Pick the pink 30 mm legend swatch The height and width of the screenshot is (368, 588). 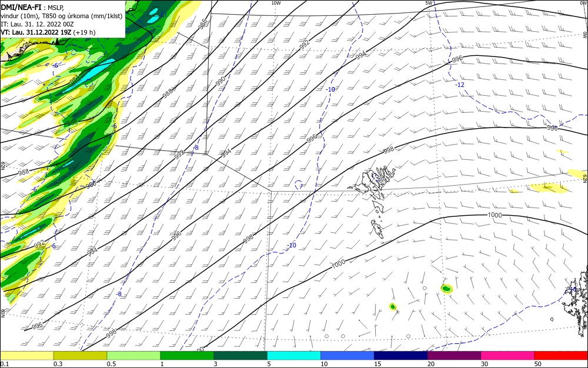coord(508,356)
